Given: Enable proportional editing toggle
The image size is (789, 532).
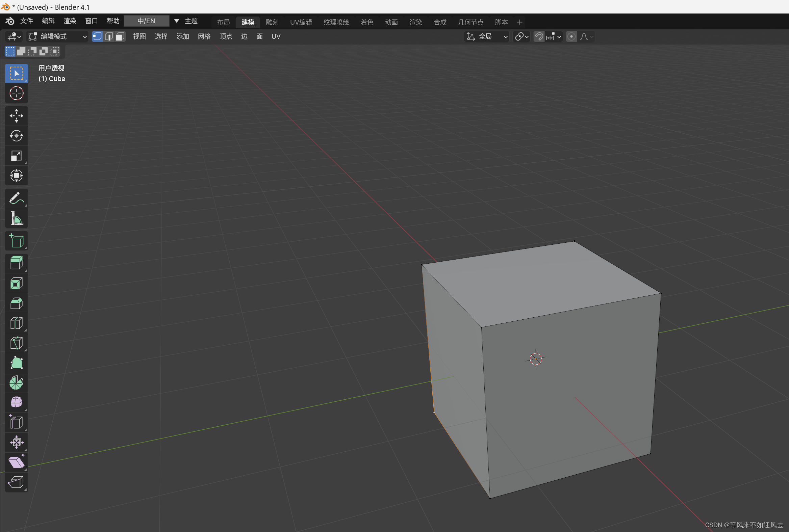Looking at the screenshot, I should [x=571, y=36].
